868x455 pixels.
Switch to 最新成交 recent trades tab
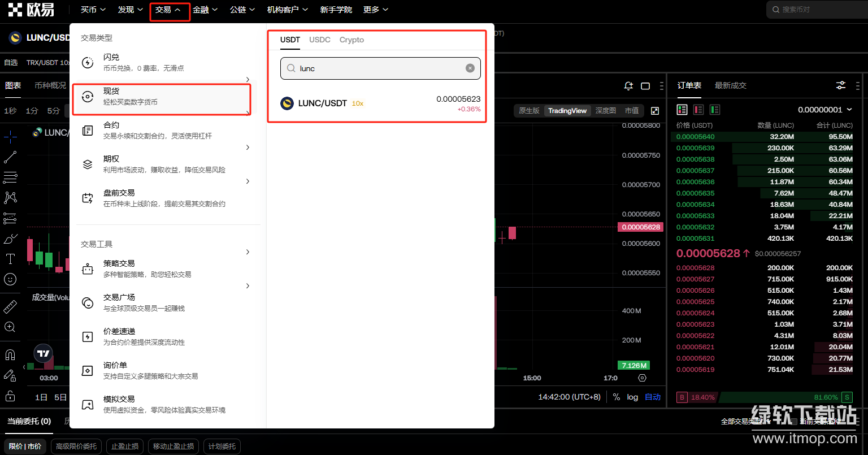coord(731,85)
